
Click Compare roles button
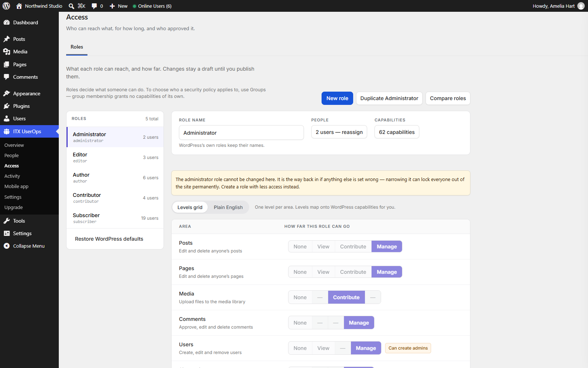coord(448,98)
